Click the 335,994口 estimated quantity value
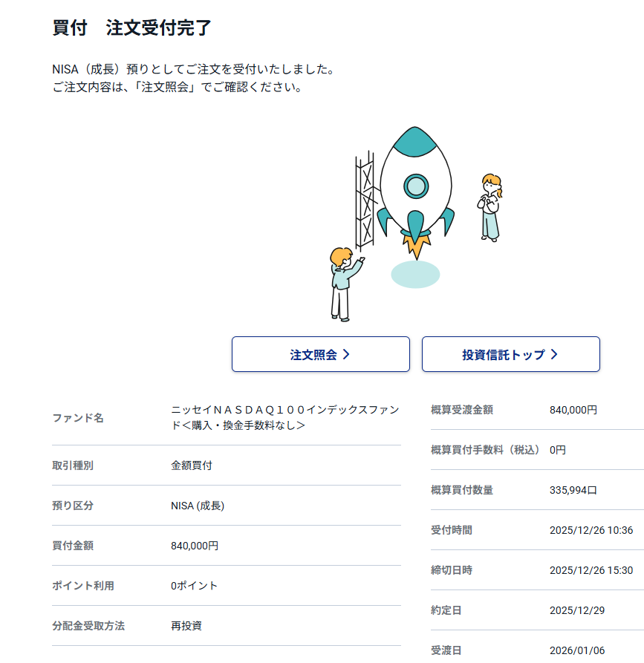644x663 pixels. pos(573,490)
